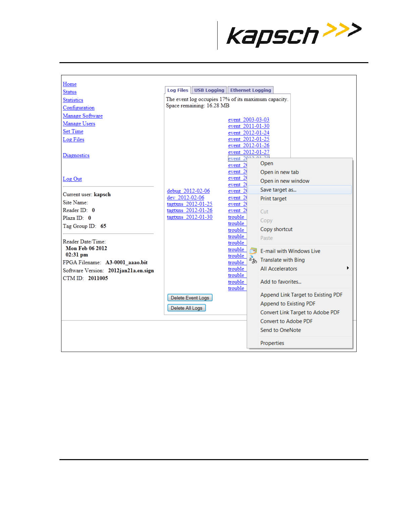Choose Append Link Target to Existing PDF
This screenshot has height=532, width=411.
(x=301, y=295)
